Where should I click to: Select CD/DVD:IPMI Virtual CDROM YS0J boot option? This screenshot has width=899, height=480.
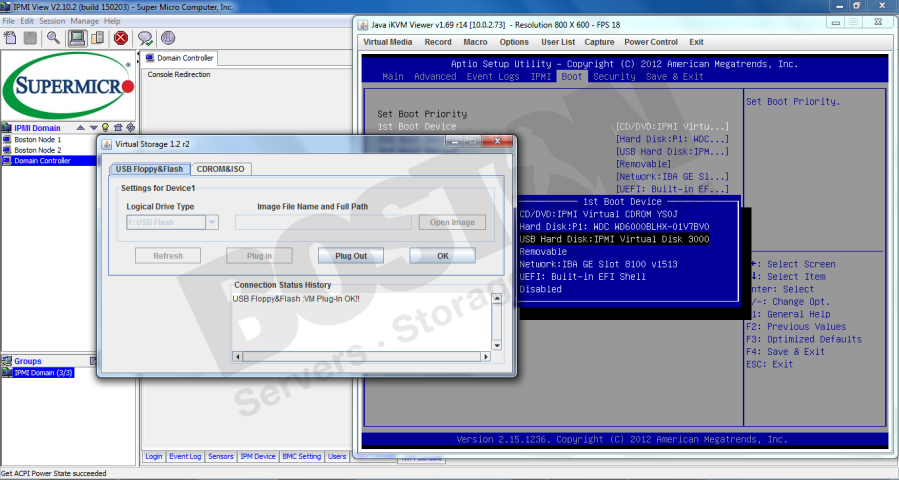point(599,214)
